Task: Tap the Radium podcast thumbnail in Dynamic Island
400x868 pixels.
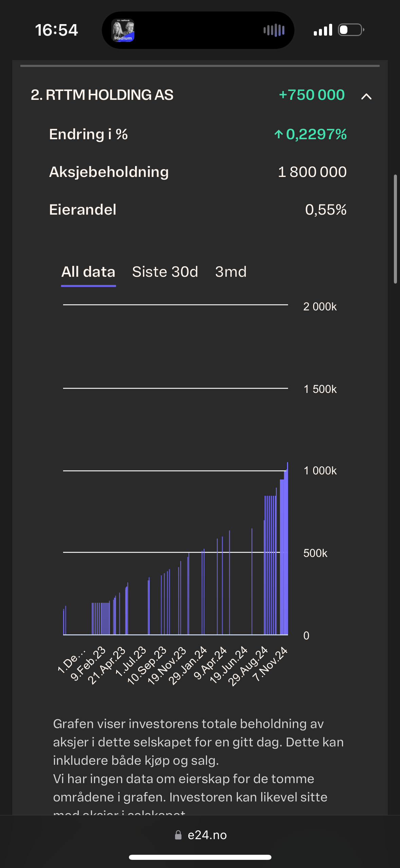Action: click(123, 30)
